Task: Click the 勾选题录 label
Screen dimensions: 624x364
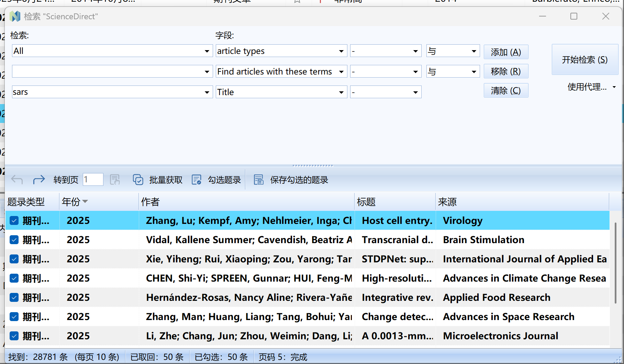Action: [x=224, y=180]
